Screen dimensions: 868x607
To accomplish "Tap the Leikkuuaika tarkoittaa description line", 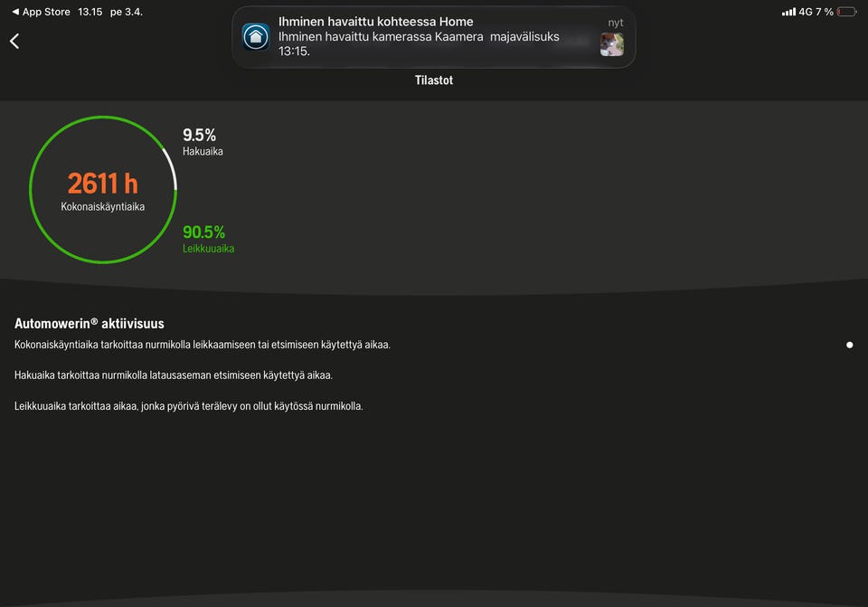I will [189, 406].
